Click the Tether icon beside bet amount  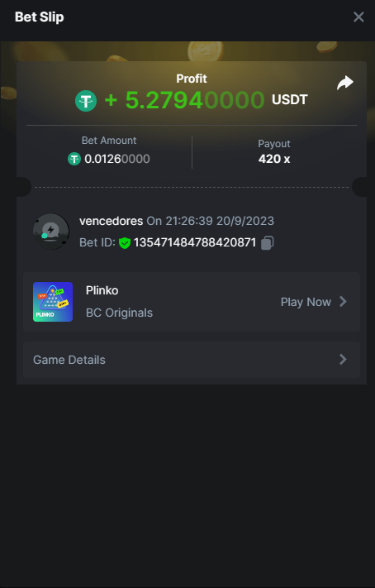(74, 159)
